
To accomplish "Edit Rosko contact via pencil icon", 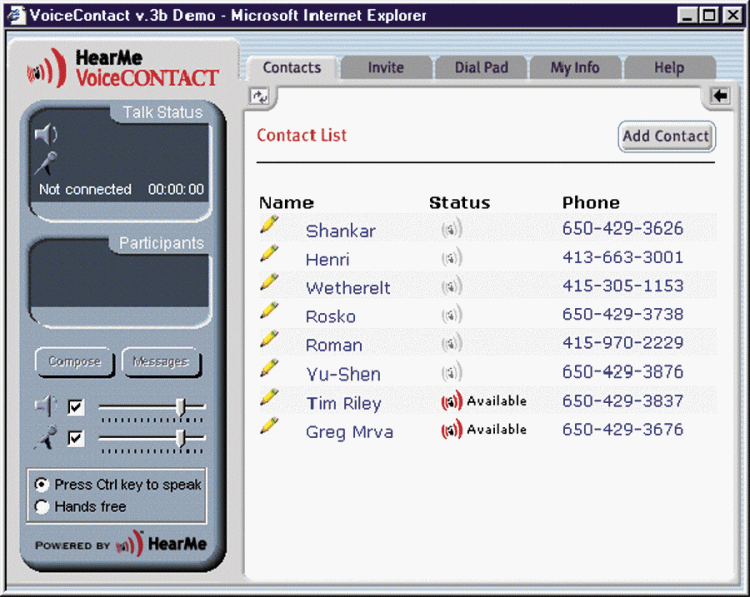I will 269,310.
